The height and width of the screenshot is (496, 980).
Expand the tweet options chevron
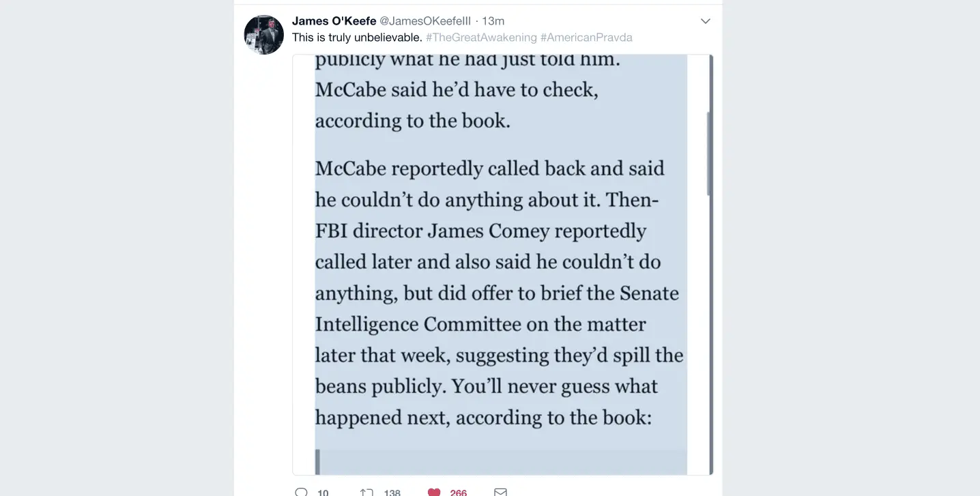[706, 22]
